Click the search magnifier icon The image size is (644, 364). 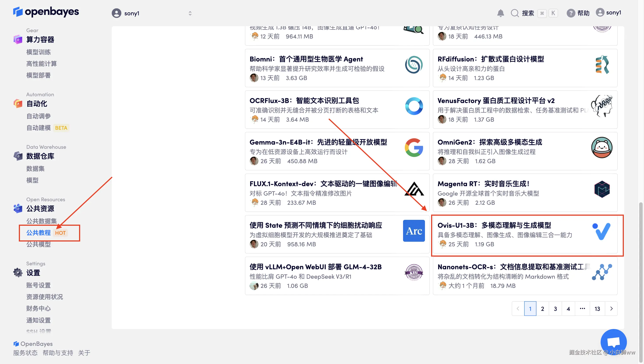[515, 13]
